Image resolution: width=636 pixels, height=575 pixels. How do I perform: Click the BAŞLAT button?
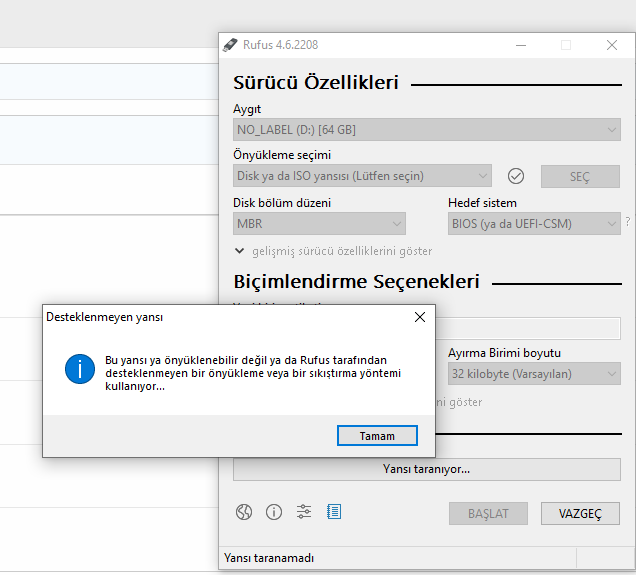tap(488, 513)
